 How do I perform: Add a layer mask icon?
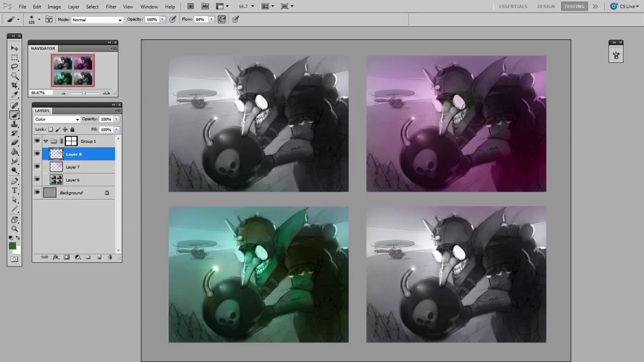pos(66,257)
